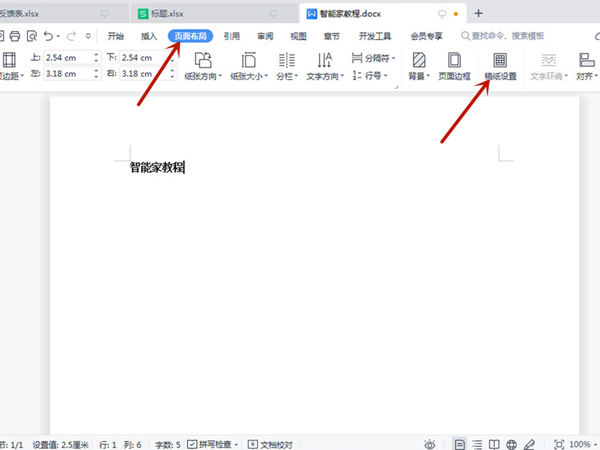Toggle document proofreading (文档校对) checkbox
This screenshot has height=450, width=600.
click(x=253, y=443)
